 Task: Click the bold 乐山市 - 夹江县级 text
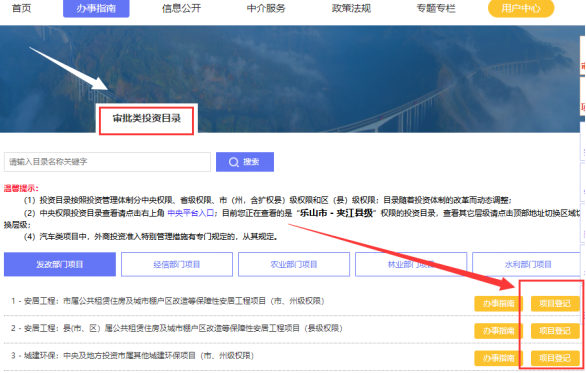click(x=336, y=213)
